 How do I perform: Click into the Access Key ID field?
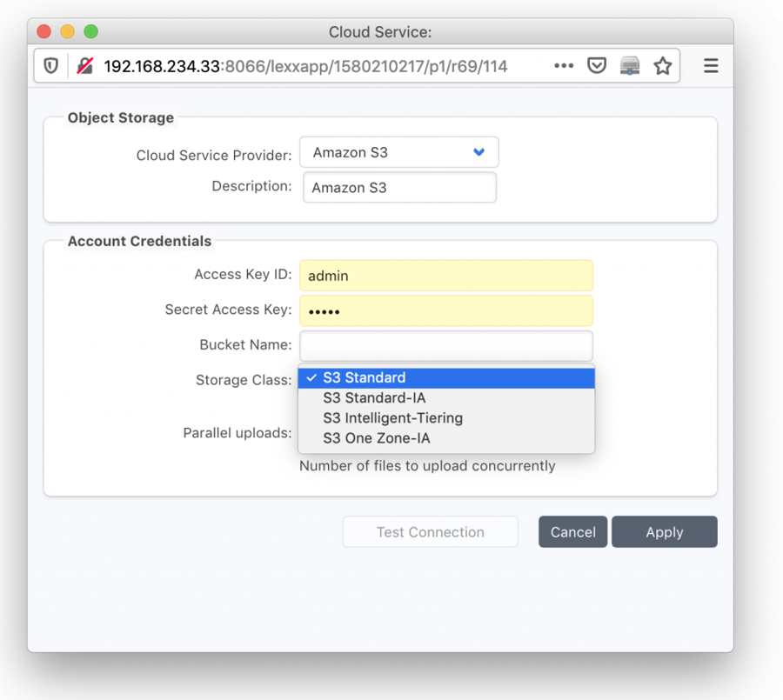[x=446, y=276]
